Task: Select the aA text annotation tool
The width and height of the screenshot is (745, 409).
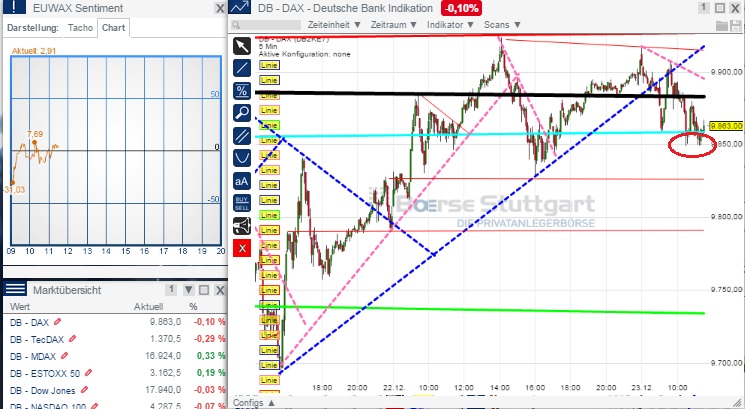Action: click(x=242, y=181)
